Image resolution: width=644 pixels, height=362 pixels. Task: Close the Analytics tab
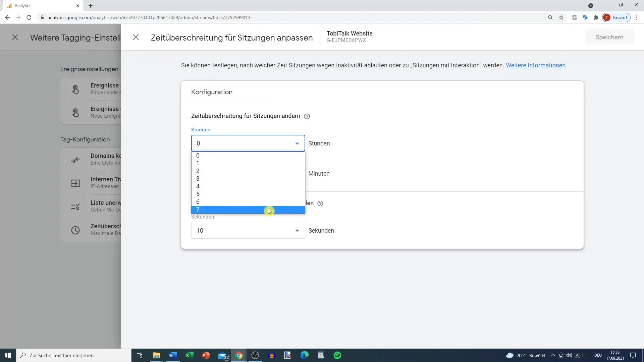(78, 6)
